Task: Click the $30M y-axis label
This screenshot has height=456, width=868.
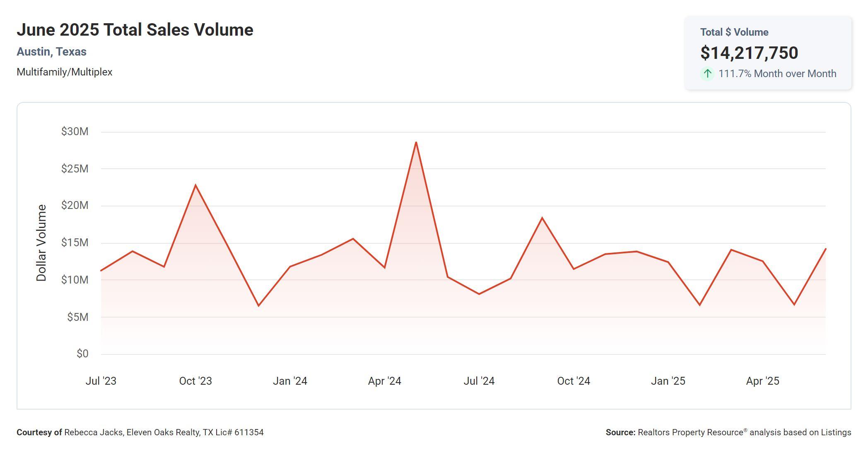Action: click(x=75, y=132)
